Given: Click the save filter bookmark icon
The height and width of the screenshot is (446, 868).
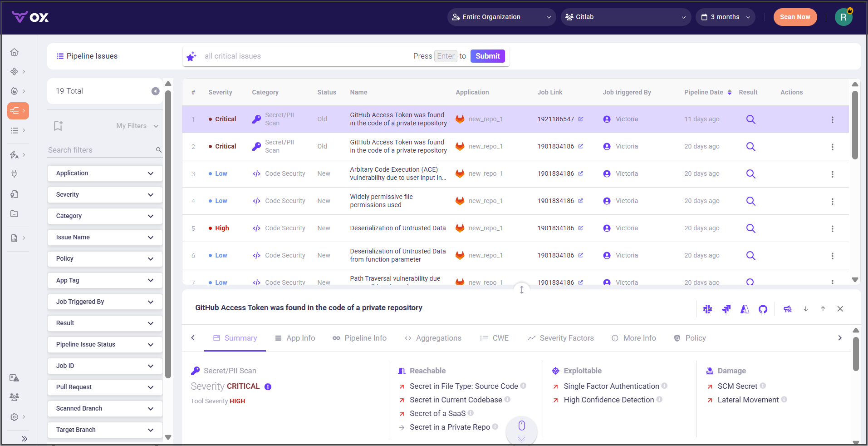Looking at the screenshot, I should [58, 126].
